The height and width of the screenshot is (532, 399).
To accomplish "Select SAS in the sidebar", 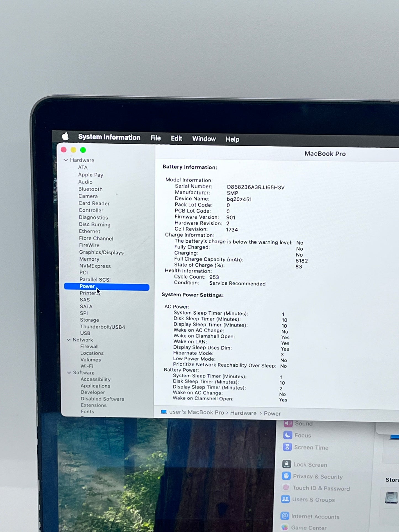I will (85, 300).
